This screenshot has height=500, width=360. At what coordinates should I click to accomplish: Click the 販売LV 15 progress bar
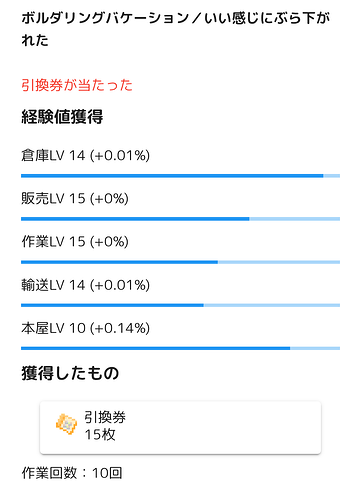[x=180, y=219]
